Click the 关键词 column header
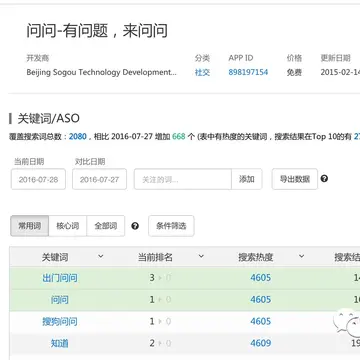Image resolution: width=360 pixels, height=360 pixels. (x=55, y=257)
